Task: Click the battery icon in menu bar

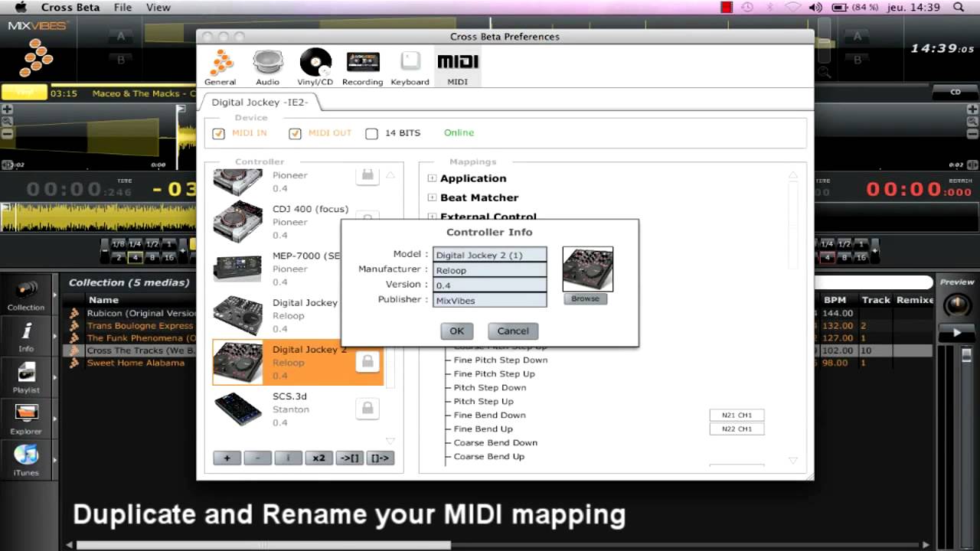Action: [839, 7]
